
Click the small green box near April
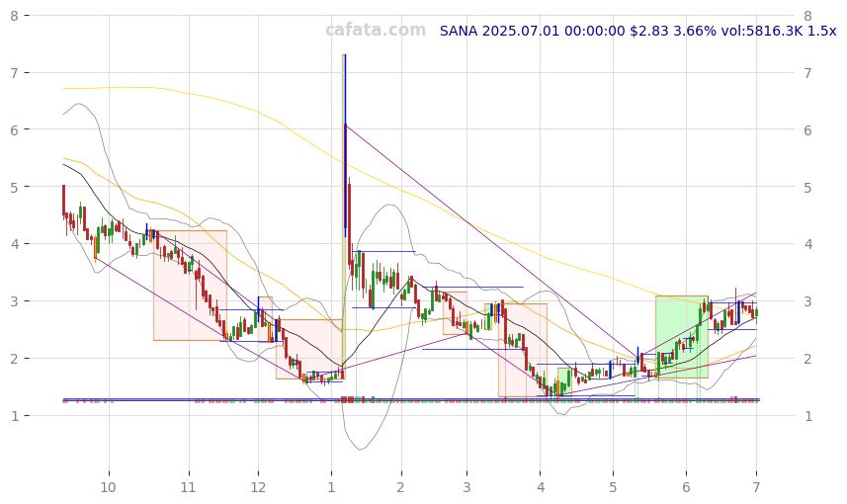(564, 381)
